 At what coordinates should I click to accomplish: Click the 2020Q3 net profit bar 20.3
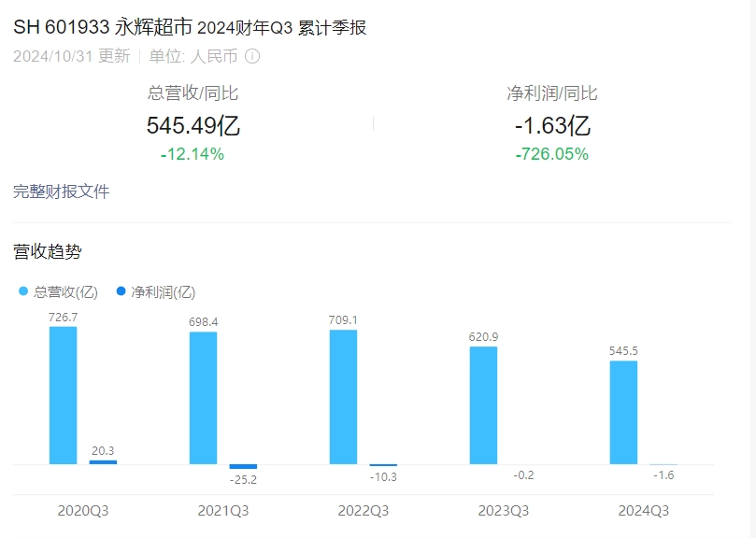[103, 462]
